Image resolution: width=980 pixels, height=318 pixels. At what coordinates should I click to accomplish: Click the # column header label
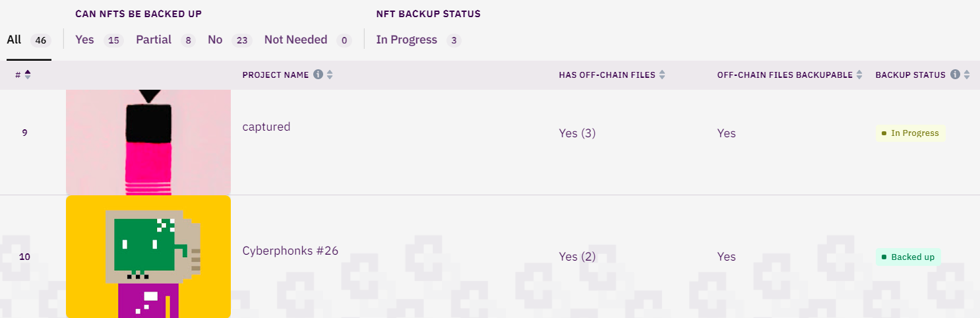pos(18,75)
